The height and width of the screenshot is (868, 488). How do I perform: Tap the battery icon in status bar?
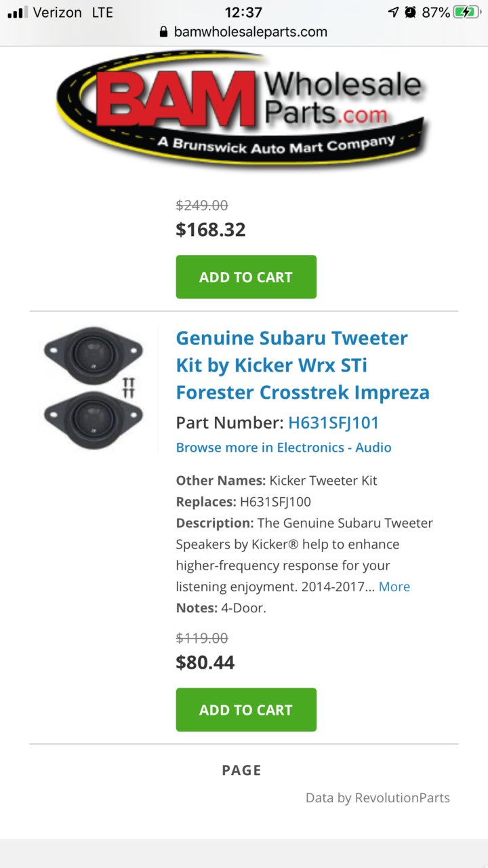(468, 12)
